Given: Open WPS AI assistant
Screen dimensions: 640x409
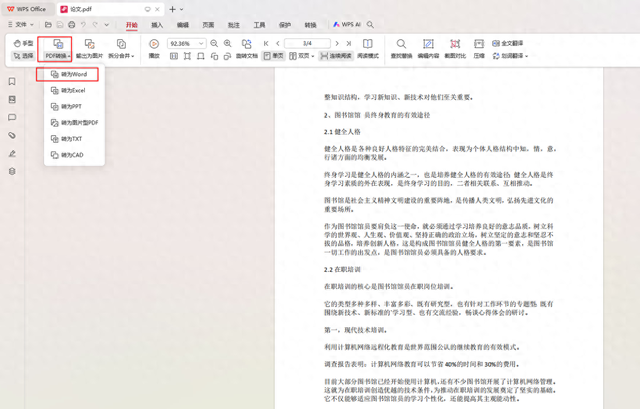Looking at the screenshot, I should tap(347, 24).
